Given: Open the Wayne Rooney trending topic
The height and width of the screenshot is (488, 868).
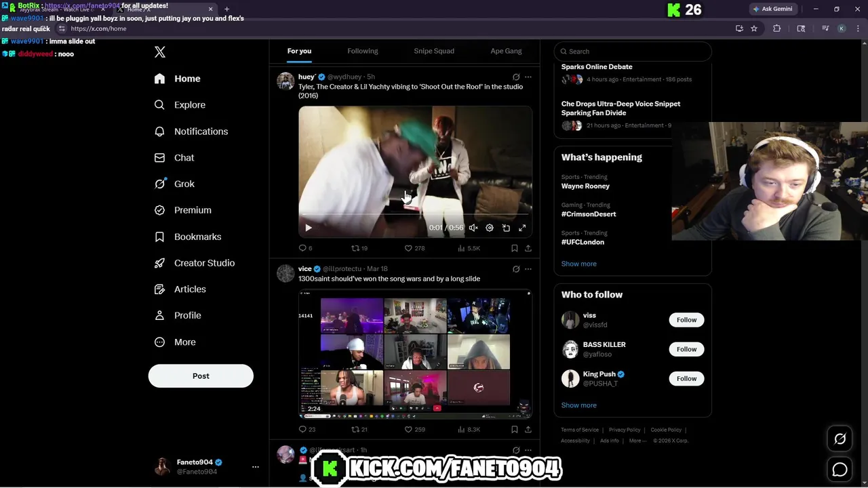Looking at the screenshot, I should pyautogui.click(x=585, y=186).
